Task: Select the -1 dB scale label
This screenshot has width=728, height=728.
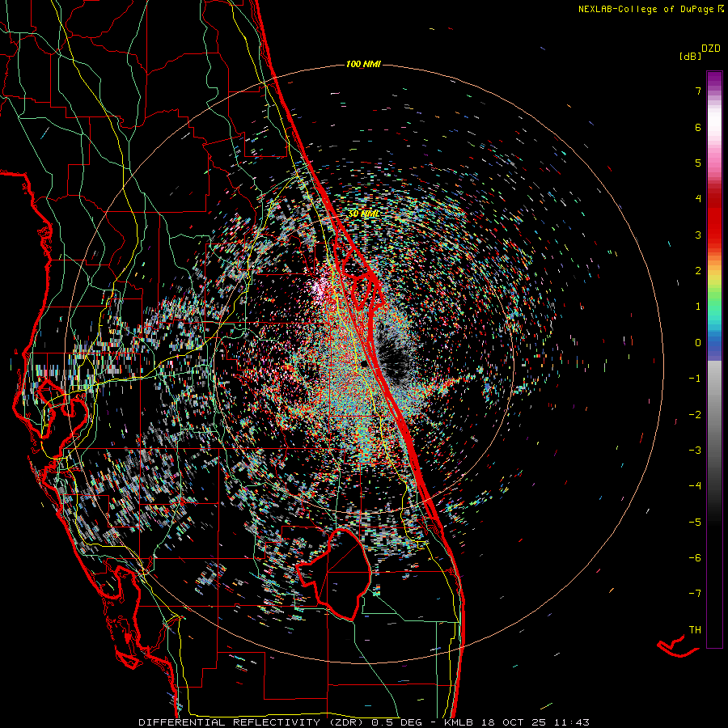Action: pos(695,379)
